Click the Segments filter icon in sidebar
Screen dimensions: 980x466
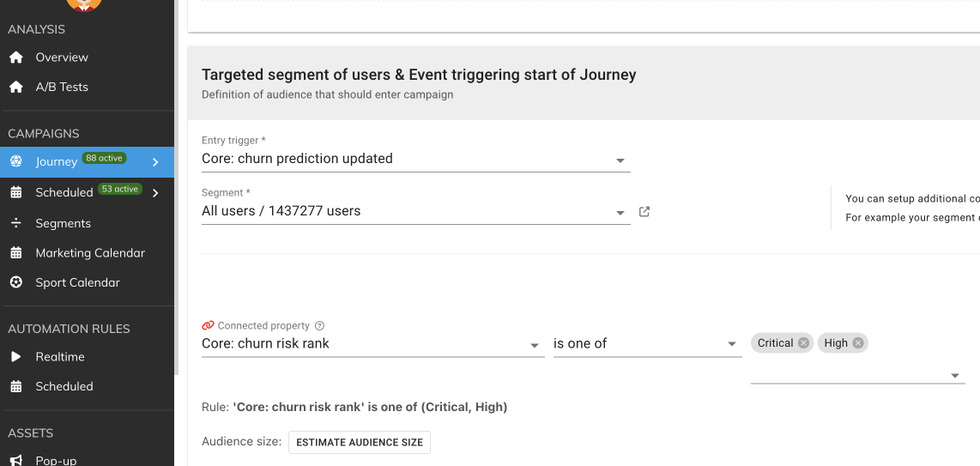pos(15,223)
